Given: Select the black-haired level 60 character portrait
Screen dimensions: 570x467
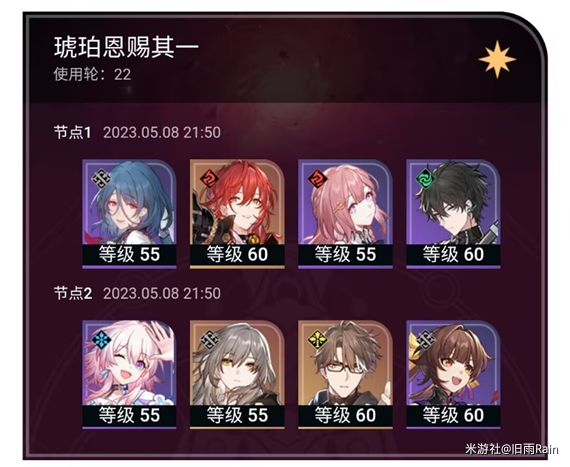Looking at the screenshot, I should point(453,214).
